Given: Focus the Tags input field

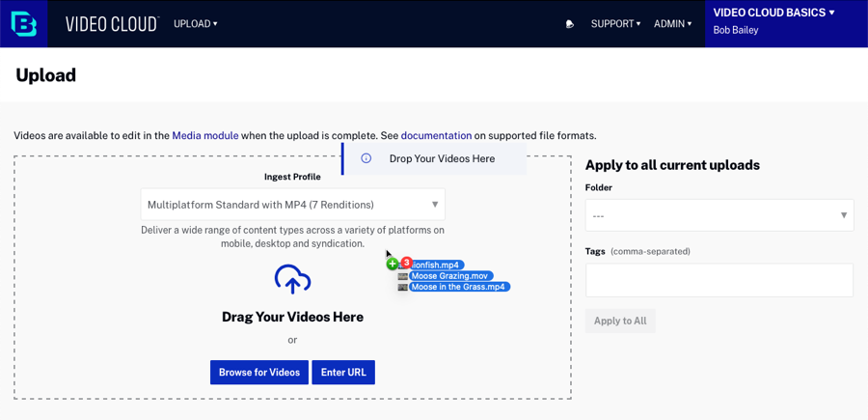Looking at the screenshot, I should (719, 280).
